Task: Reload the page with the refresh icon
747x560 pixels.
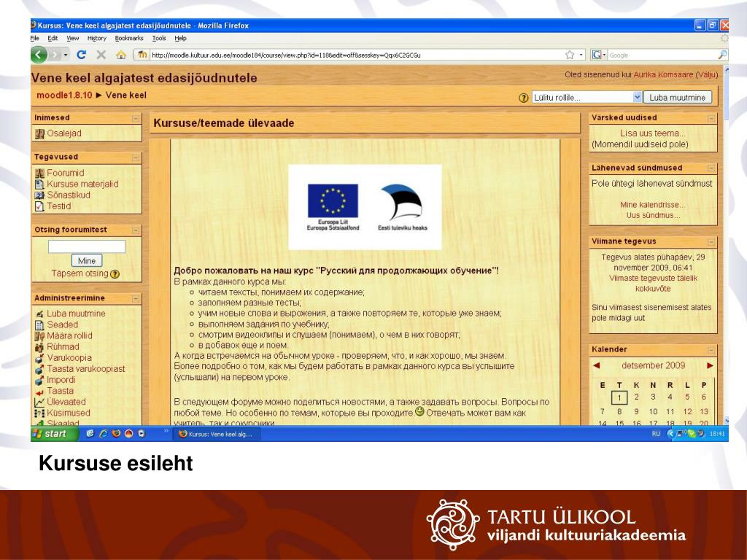Action: click(82, 55)
